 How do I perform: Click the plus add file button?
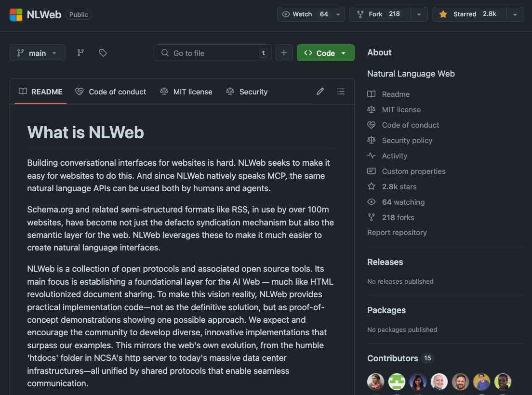point(284,53)
